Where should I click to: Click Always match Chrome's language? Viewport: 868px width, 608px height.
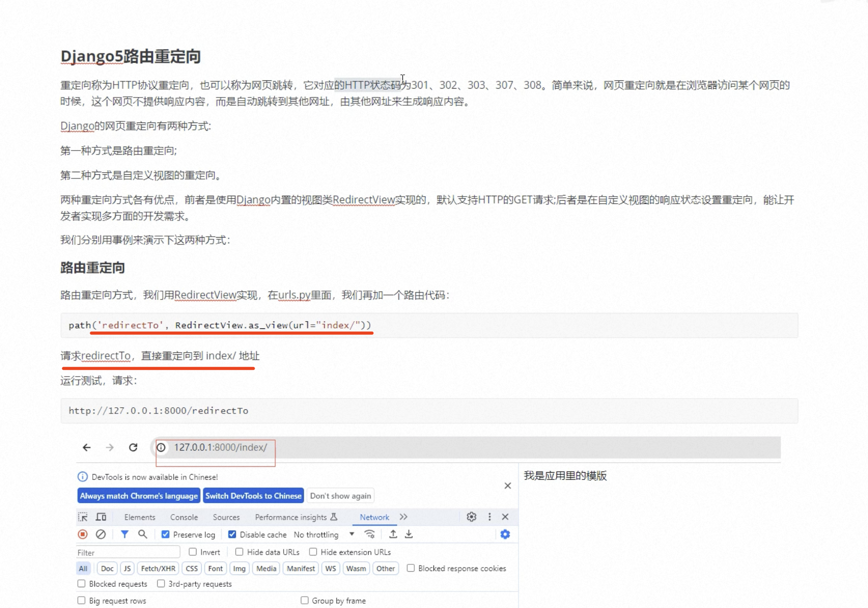pos(139,496)
